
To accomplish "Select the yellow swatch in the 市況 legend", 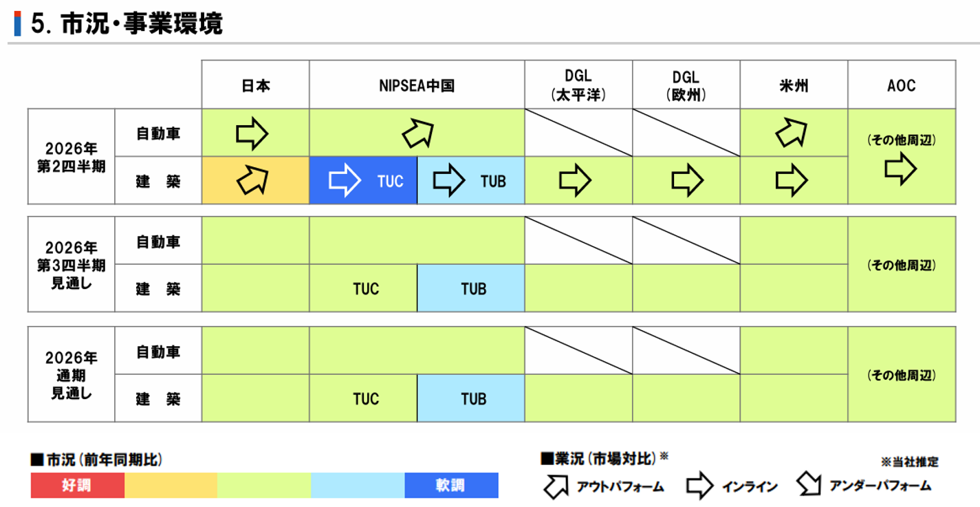I will (171, 485).
